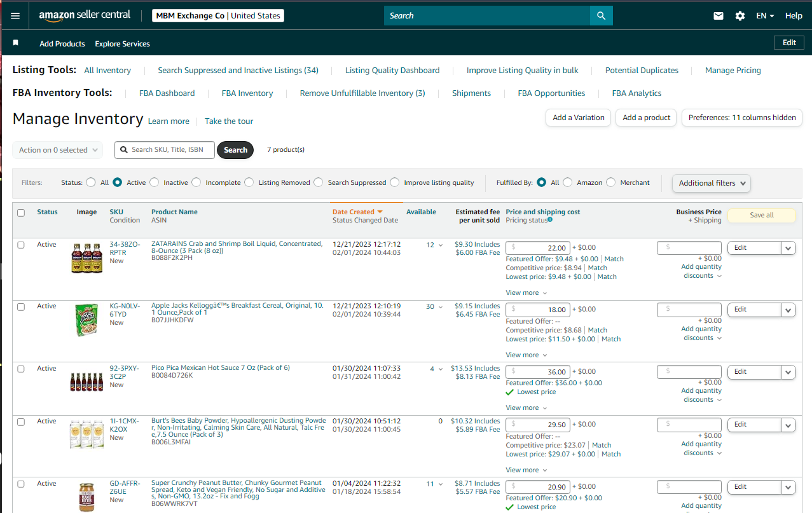Check the Burt's Bees row checkbox
The image size is (812, 513).
21,421
